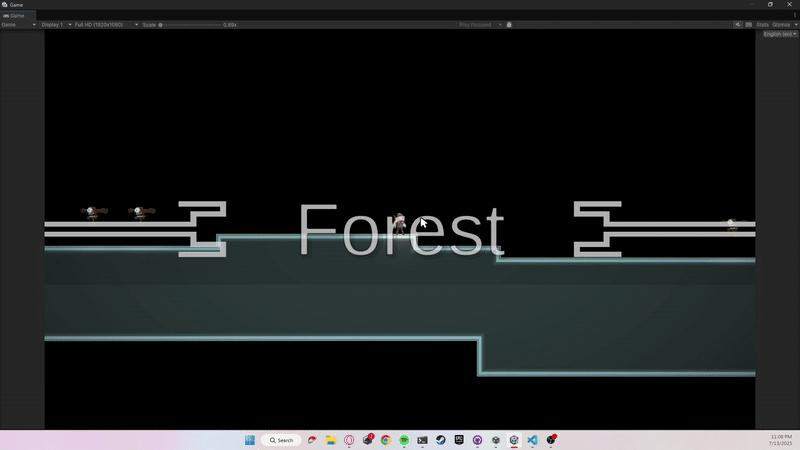The width and height of the screenshot is (800, 450).
Task: Open the Windows Start menu
Action: pyautogui.click(x=249, y=440)
